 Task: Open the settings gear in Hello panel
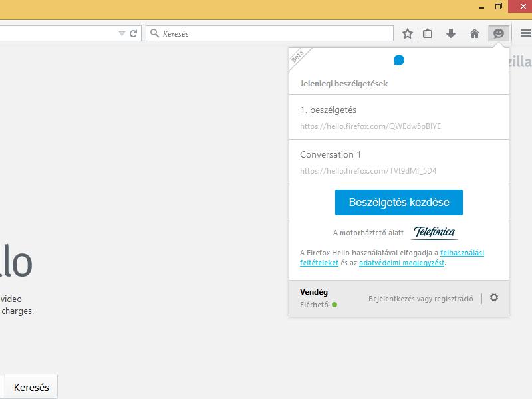(x=494, y=297)
